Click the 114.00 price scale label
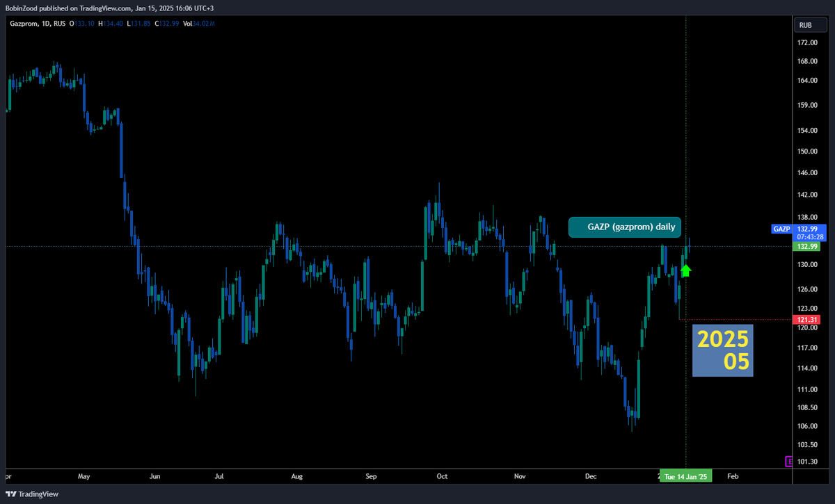Viewport: 835px width, 504px height. click(807, 368)
